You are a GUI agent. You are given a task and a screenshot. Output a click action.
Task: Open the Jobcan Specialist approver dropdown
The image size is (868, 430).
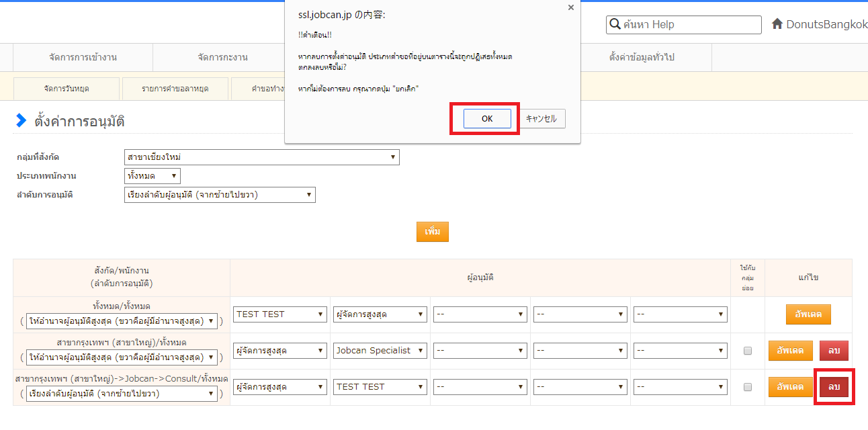pos(380,351)
